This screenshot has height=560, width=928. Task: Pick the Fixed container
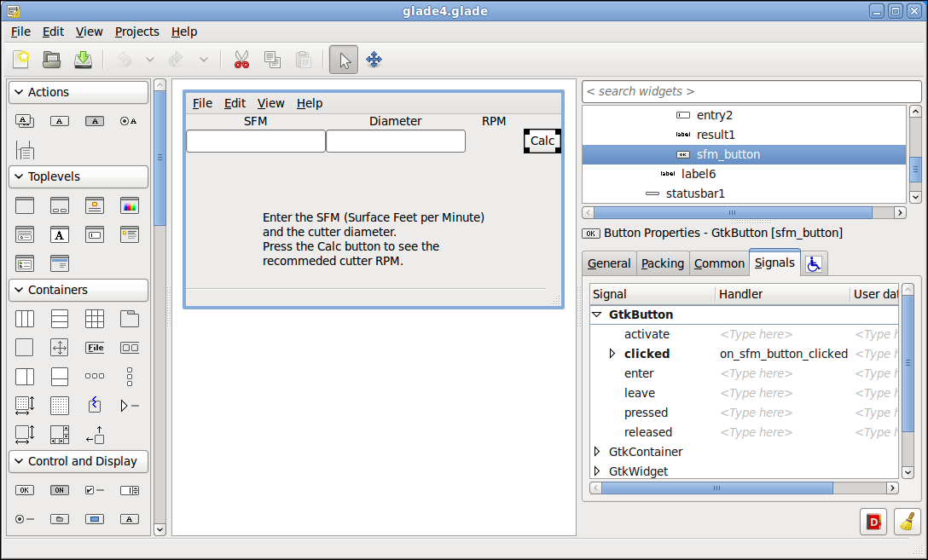(x=59, y=406)
